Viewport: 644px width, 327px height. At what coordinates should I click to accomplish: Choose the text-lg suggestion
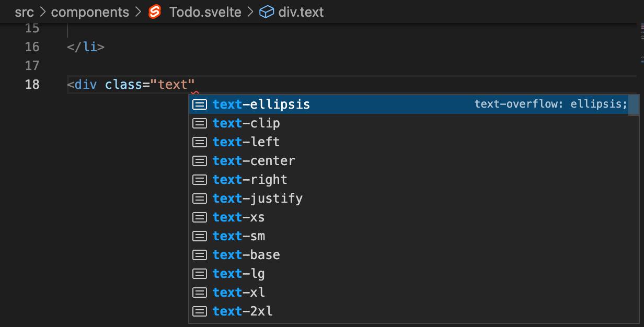(x=239, y=274)
